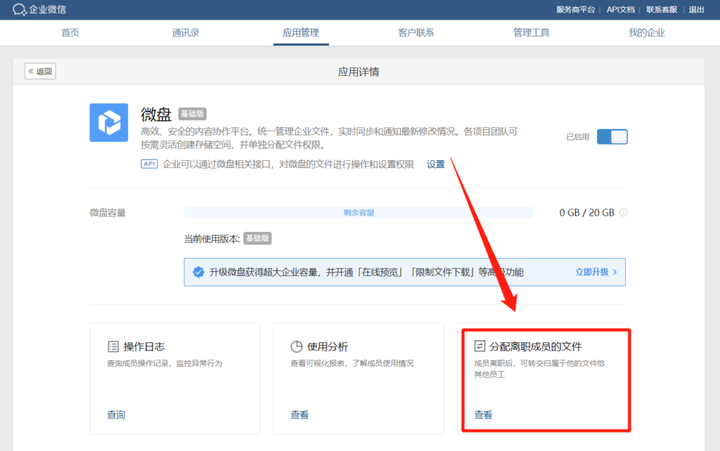Open the API文档 link
720x451 pixels.
(x=621, y=10)
